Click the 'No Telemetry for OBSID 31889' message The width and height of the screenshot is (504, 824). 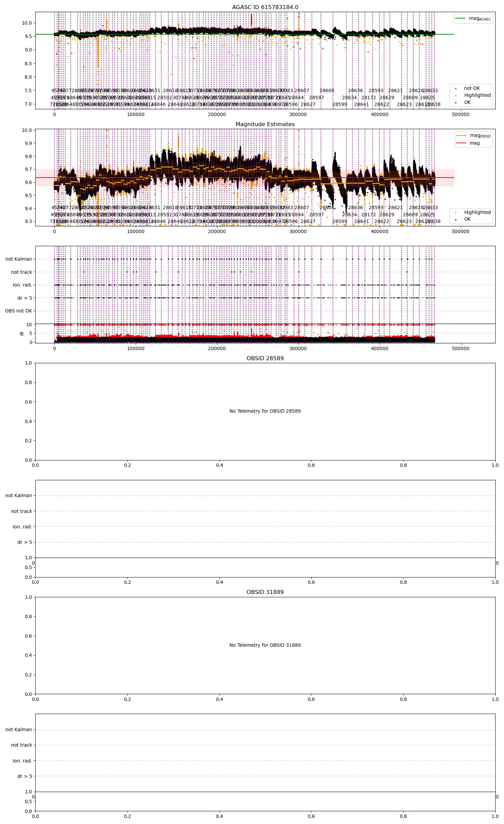point(265,645)
